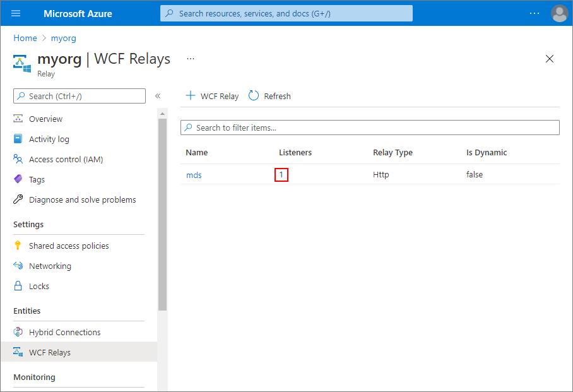Click the user account avatar
The image size is (573, 392).
tap(559, 13)
